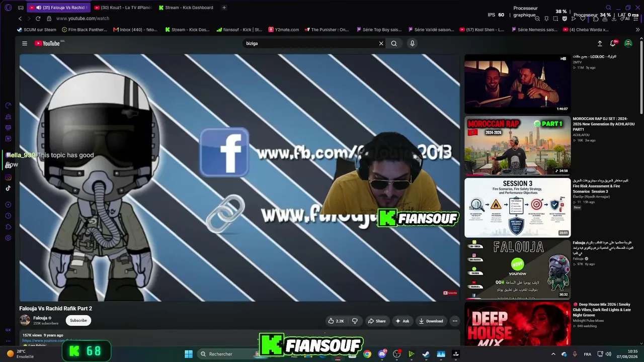
Task: Open the FRA keyboard language switcher
Action: click(x=588, y=354)
